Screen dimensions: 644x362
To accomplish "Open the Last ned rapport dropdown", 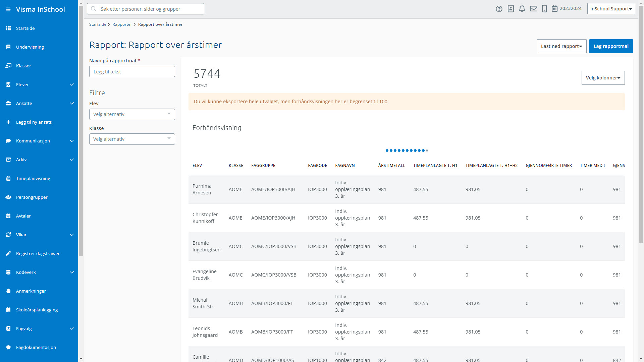I will click(561, 46).
